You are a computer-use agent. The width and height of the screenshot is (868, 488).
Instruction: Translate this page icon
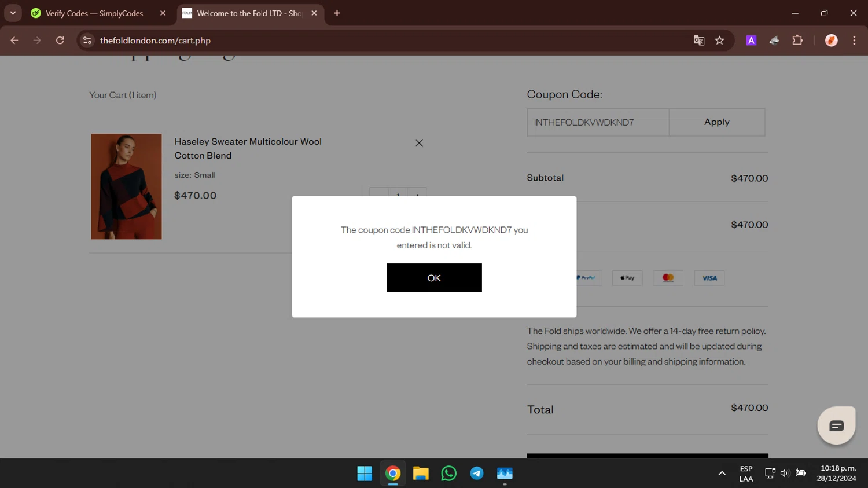pos(699,41)
